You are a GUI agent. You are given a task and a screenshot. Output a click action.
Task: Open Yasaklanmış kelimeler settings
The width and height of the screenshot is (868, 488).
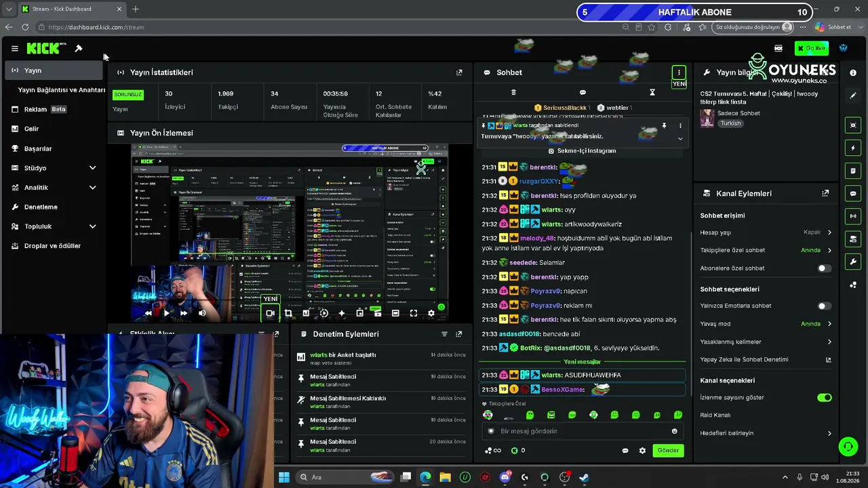click(766, 342)
